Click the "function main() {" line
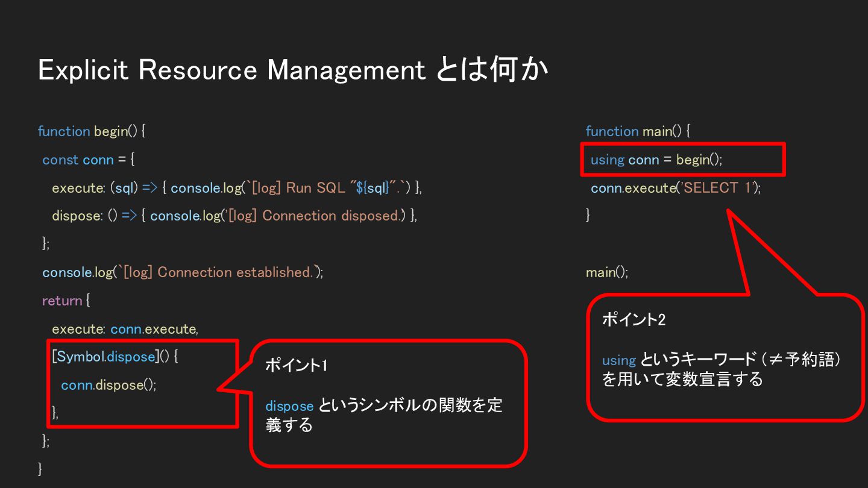Viewport: 868px width, 488px height. click(638, 131)
